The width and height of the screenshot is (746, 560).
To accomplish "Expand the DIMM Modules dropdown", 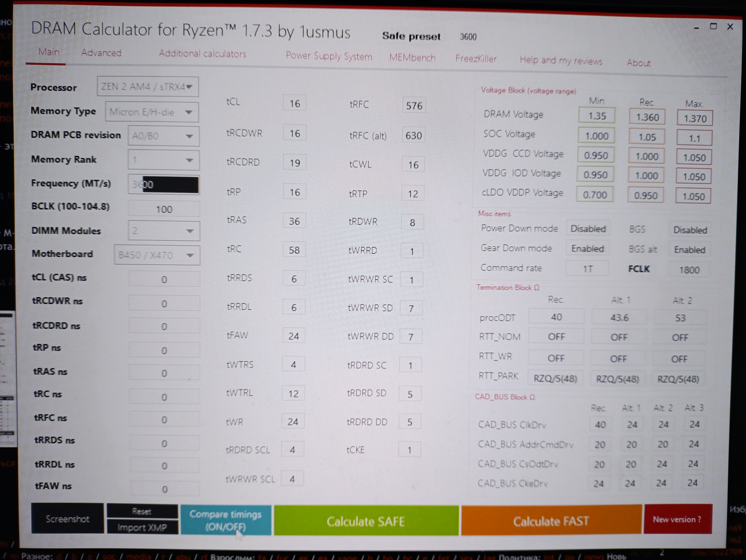I will point(164,231).
